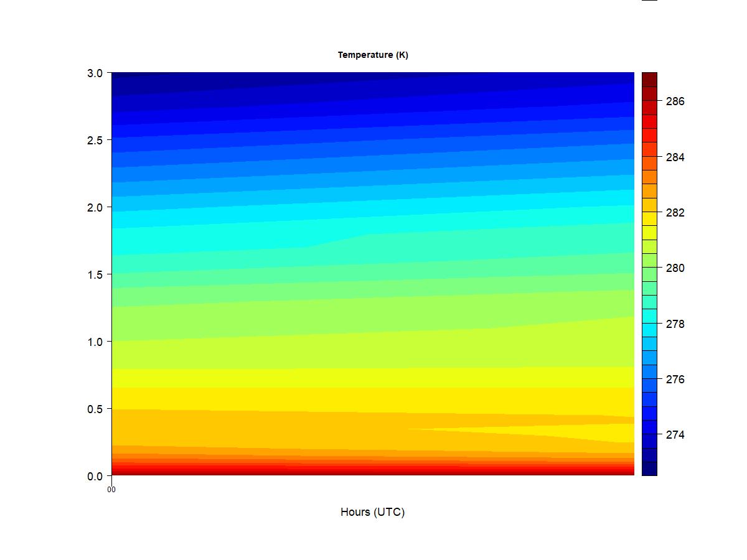Pick the topmost dark red colorbar segment
Viewport: 747px width, 560px height.
(649, 80)
